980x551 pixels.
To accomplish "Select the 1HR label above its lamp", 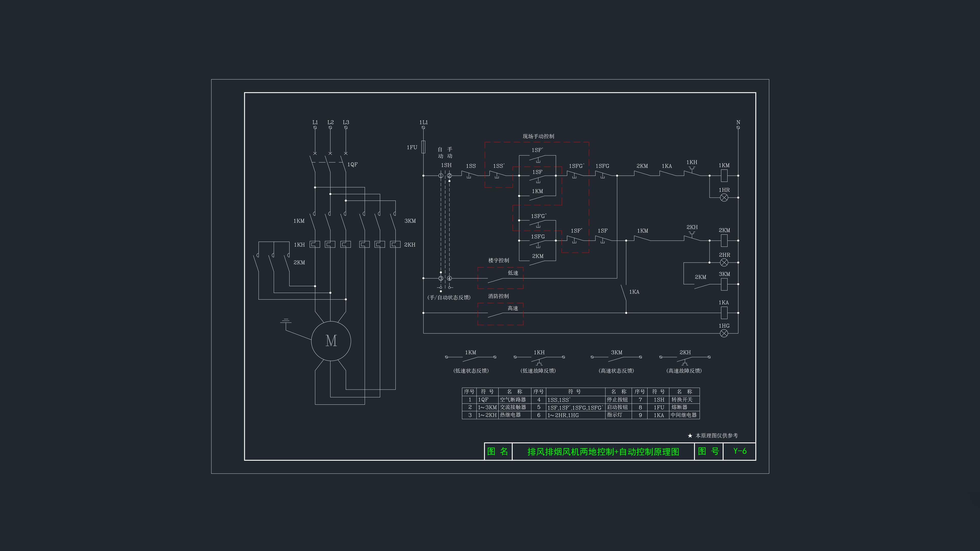I will [724, 190].
